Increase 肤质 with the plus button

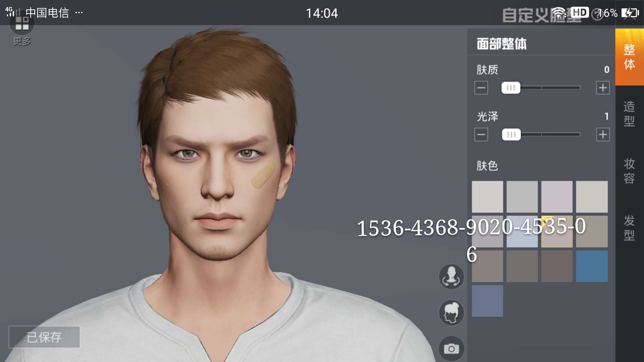[602, 88]
